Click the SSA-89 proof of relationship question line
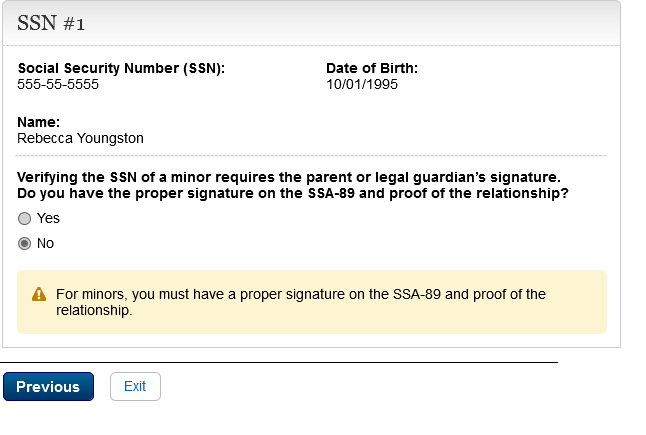Screen dimensions: 646x435 [293, 192]
